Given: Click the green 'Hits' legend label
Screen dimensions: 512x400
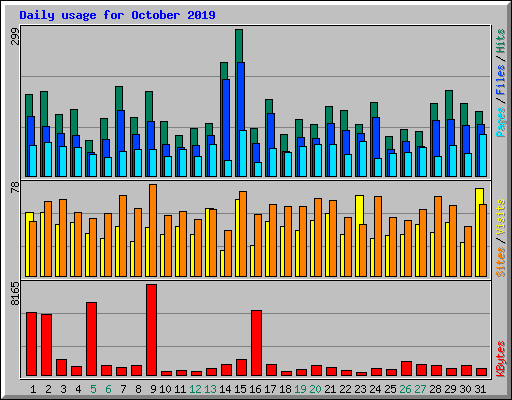Looking at the screenshot, I should [x=500, y=41].
